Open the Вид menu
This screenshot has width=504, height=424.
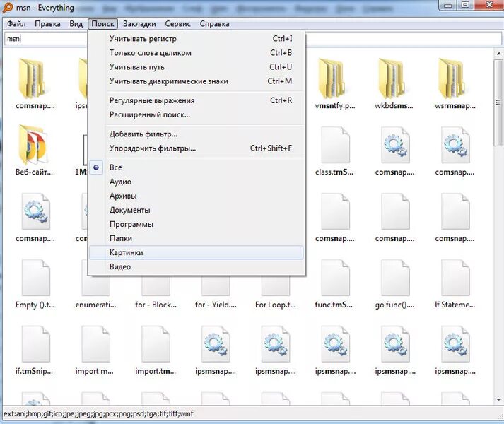(x=76, y=24)
